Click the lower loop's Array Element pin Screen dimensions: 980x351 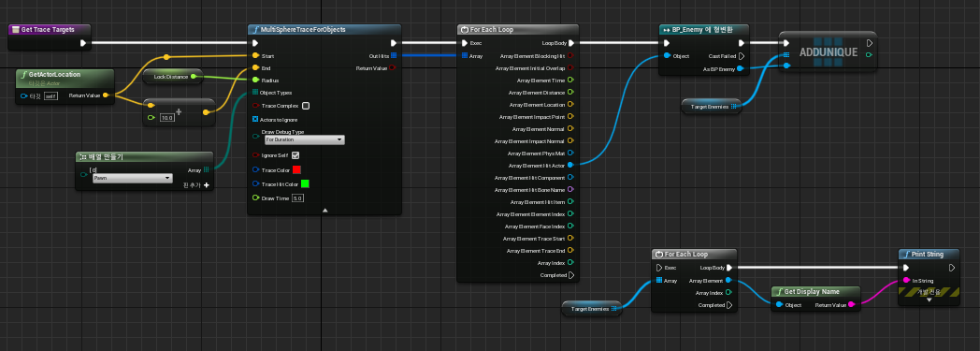pos(728,280)
